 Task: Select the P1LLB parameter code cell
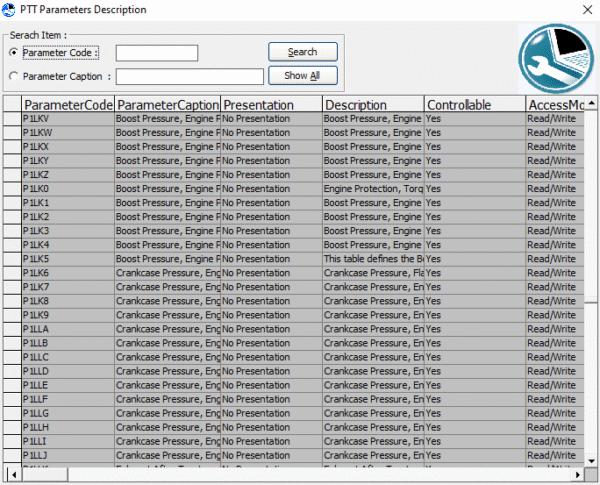(x=68, y=343)
